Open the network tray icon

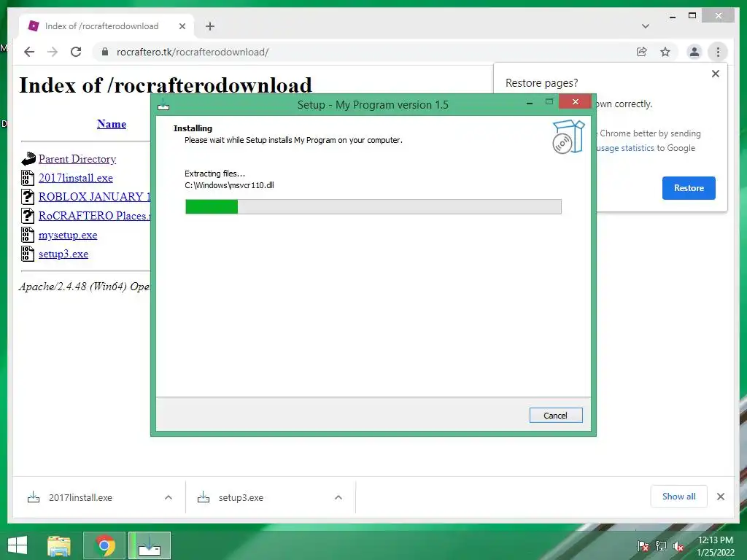[x=661, y=545]
